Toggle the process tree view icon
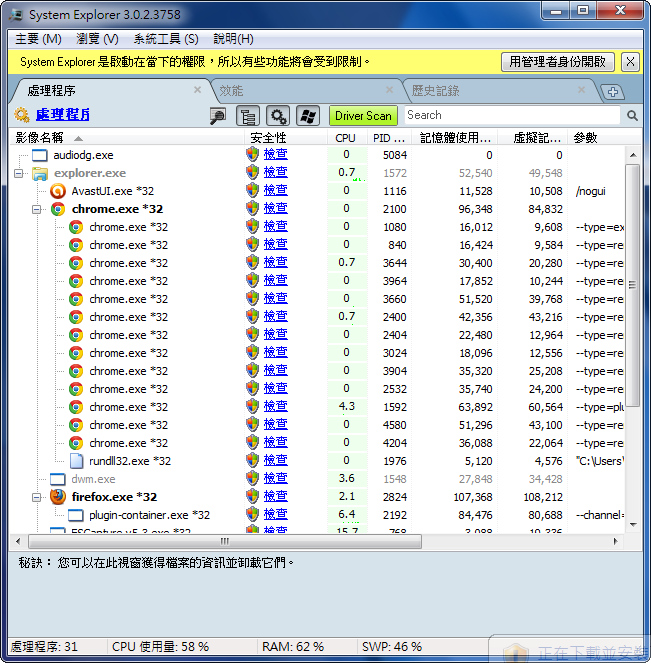The height and width of the screenshot is (663, 651). click(247, 116)
